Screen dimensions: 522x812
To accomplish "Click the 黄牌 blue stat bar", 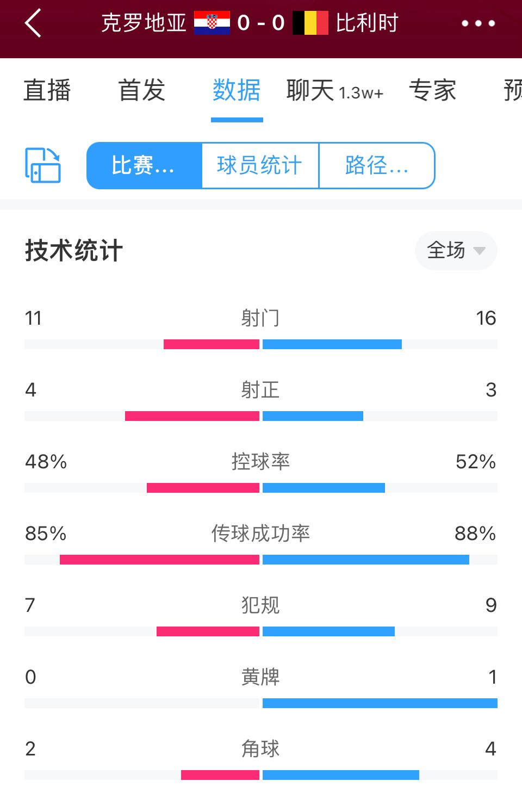I will (x=380, y=703).
